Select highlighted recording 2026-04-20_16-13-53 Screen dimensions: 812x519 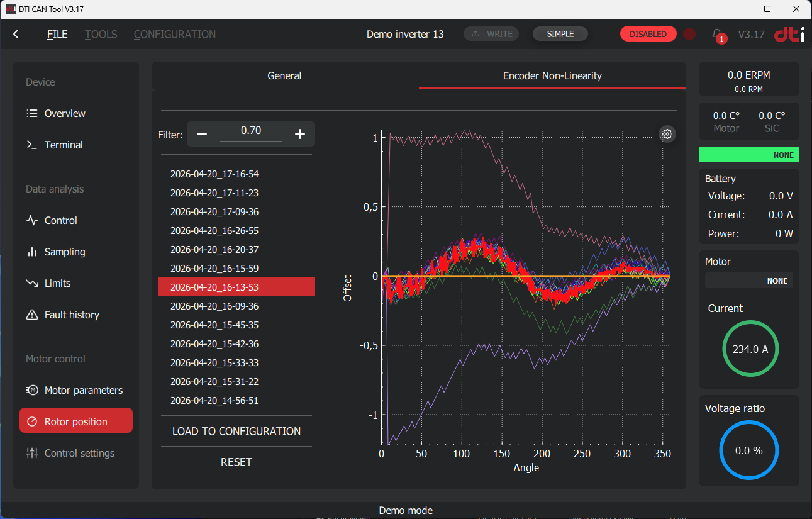pos(236,287)
